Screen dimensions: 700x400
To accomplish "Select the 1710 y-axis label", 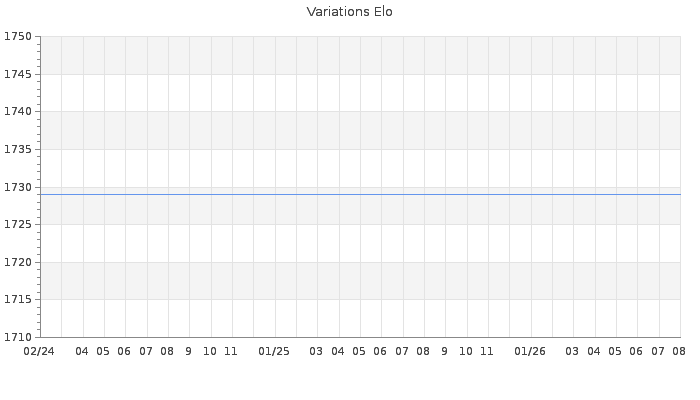I will 18,337.
